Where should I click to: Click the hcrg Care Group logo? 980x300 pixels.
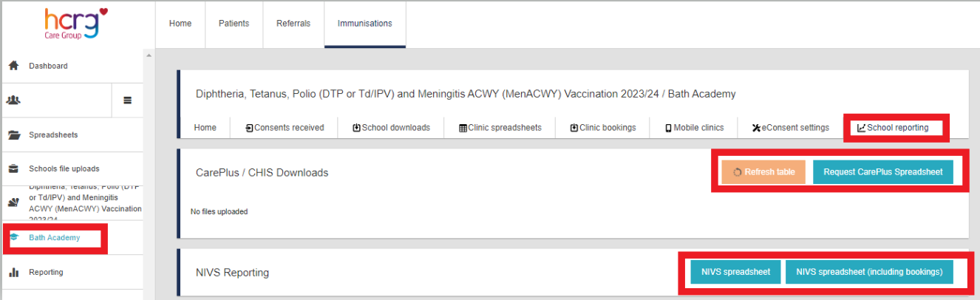[x=75, y=24]
